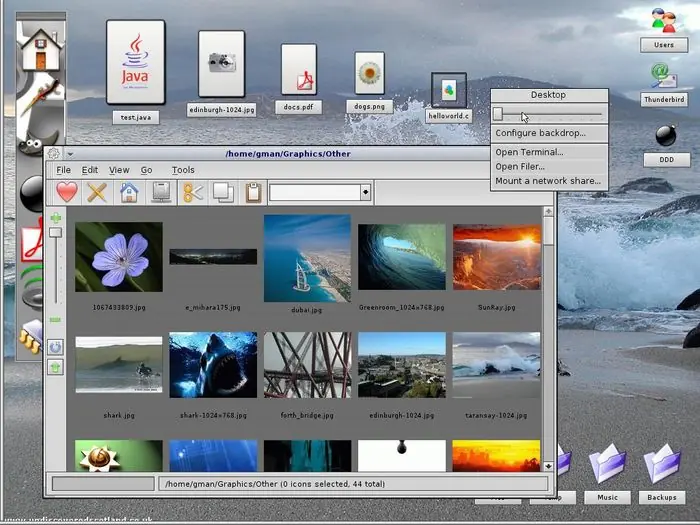
Task: Select Open Terminal in context menu
Action: pyautogui.click(x=529, y=152)
